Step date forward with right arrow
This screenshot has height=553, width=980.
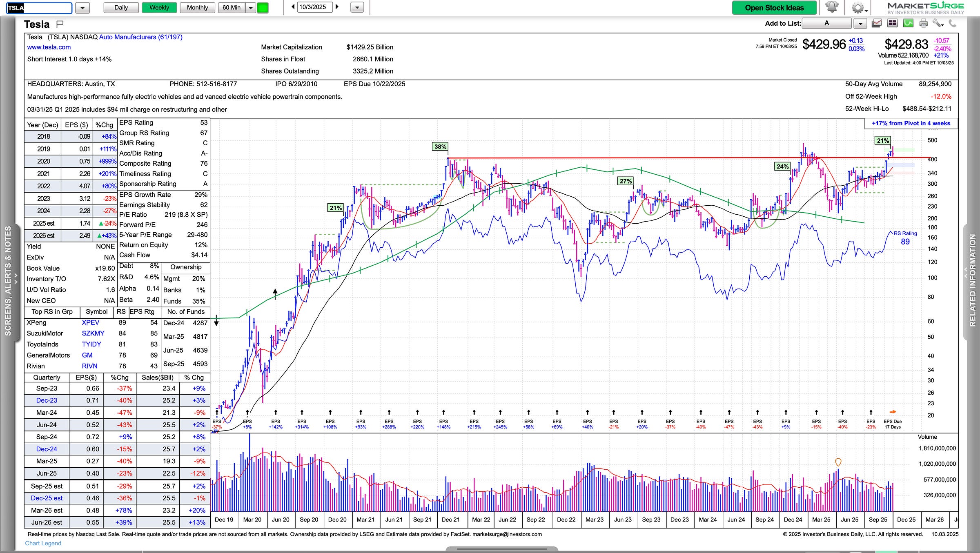(x=337, y=7)
